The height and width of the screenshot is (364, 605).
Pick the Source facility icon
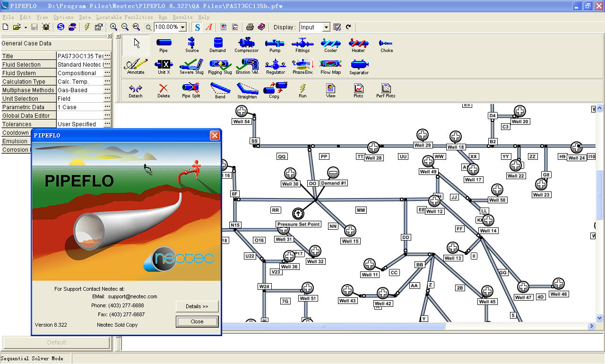tap(192, 45)
